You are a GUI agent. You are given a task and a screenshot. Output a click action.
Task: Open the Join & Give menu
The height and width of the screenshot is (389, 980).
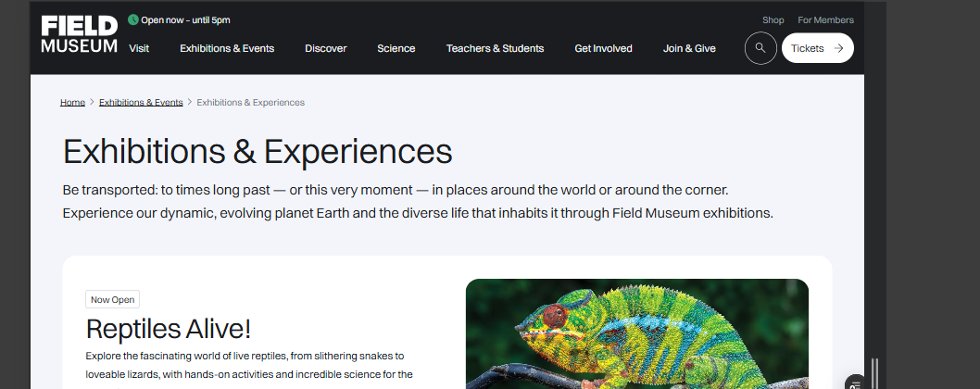coord(689,48)
